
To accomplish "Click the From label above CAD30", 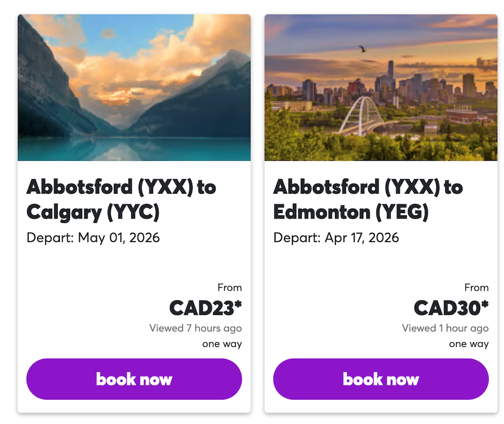I will (476, 287).
